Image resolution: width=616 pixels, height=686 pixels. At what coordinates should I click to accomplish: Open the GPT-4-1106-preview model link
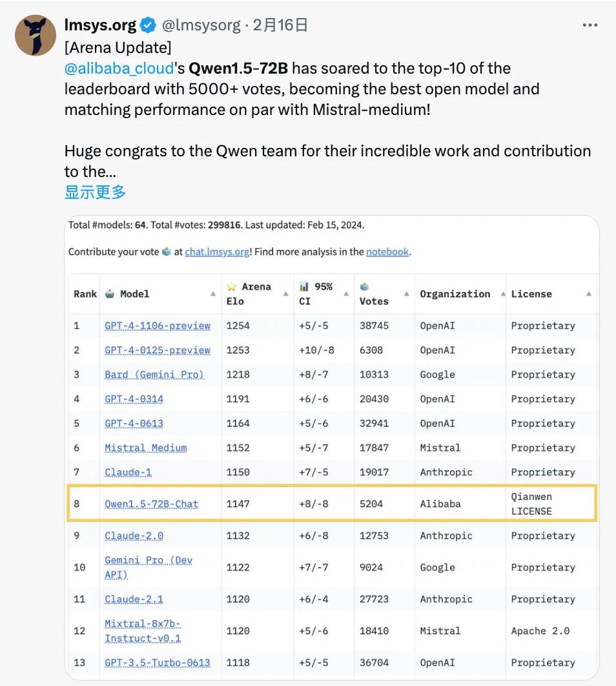(x=158, y=326)
